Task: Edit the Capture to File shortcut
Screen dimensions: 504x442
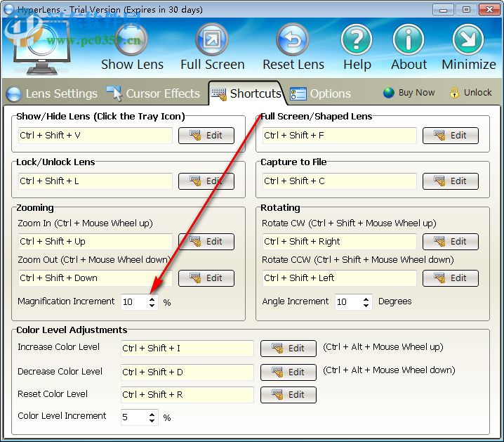Action: [451, 181]
